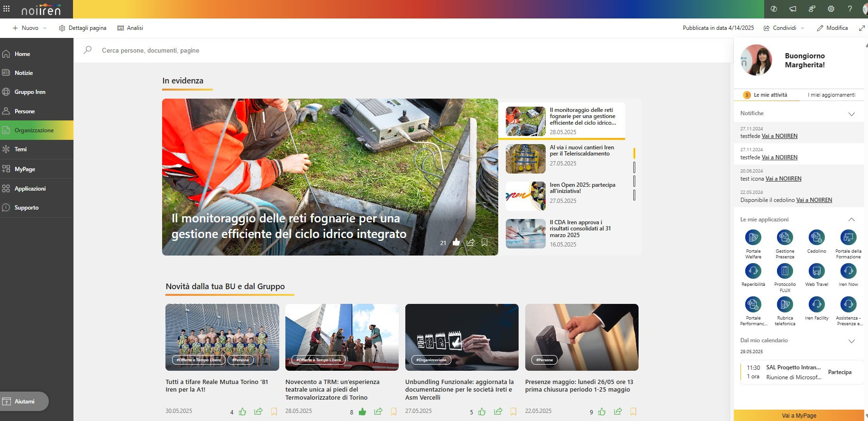Open the Rubrica telefonica app icon
The width and height of the screenshot is (868, 421).
click(x=785, y=304)
